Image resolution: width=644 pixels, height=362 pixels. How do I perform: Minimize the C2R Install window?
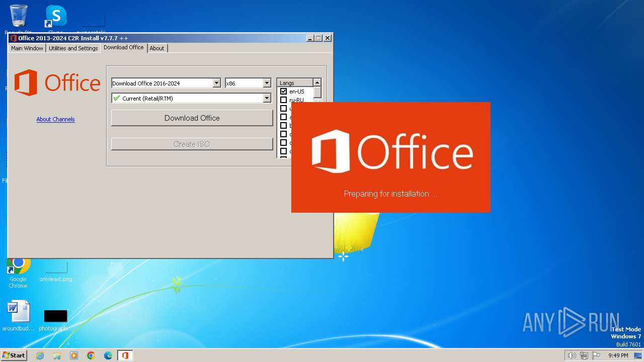pyautogui.click(x=310, y=38)
